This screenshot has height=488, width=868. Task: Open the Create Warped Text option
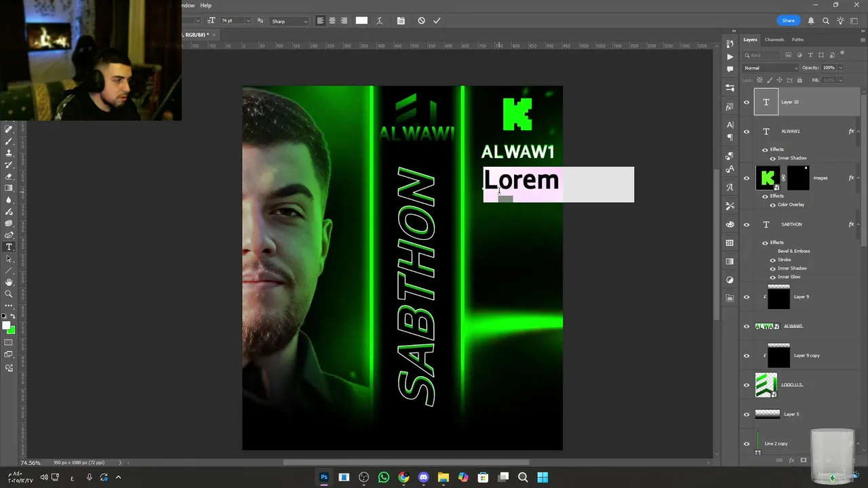(380, 21)
